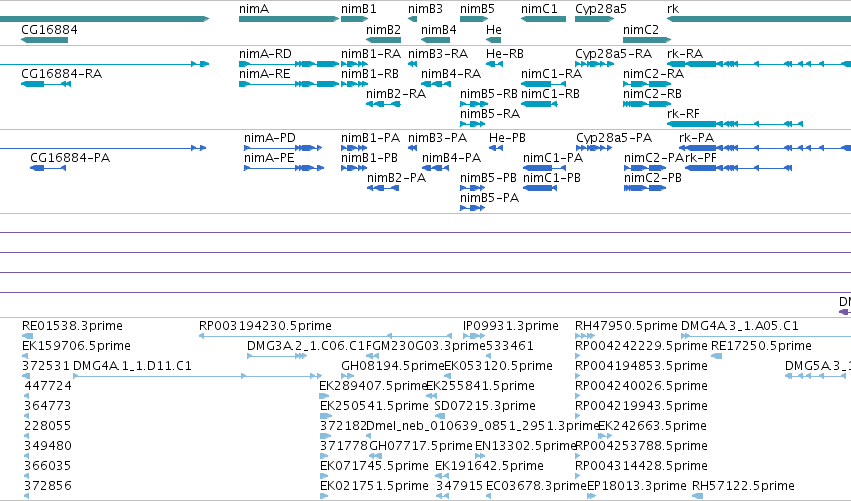Select the rk-RF transcript label

[x=683, y=114]
